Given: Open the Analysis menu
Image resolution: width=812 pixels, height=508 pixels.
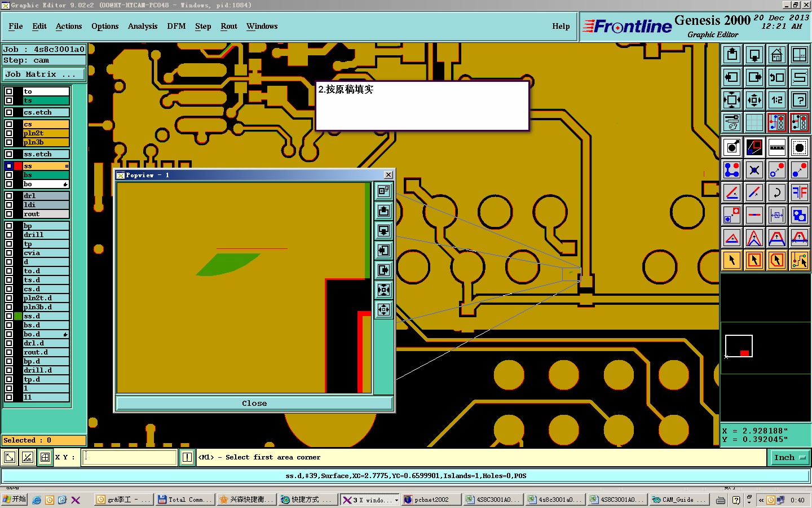Looking at the screenshot, I should (x=143, y=27).
